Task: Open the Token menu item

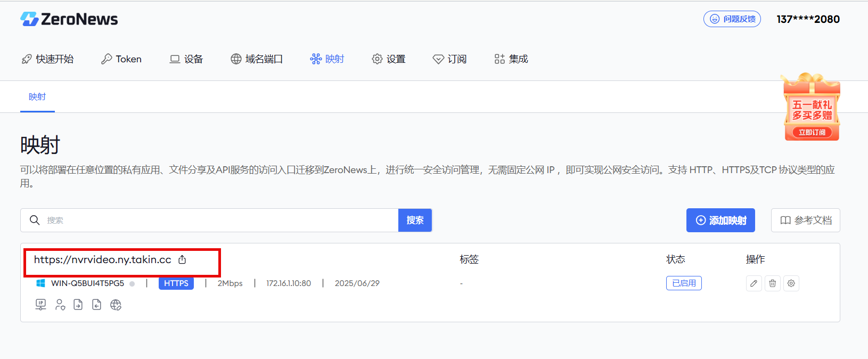Action: click(x=121, y=59)
